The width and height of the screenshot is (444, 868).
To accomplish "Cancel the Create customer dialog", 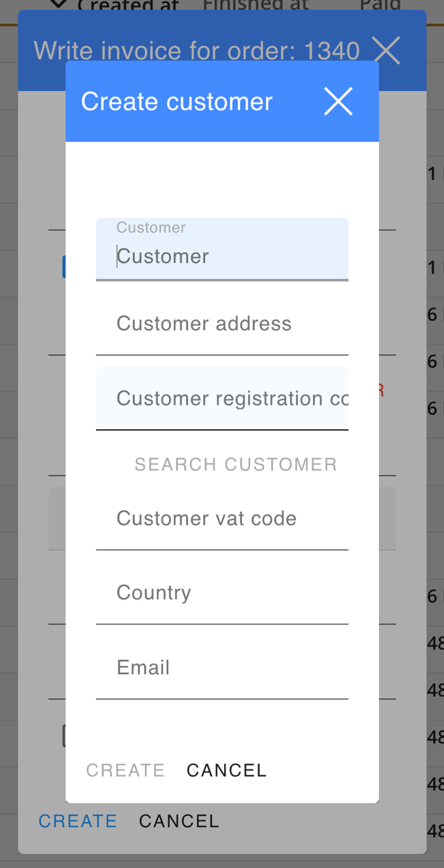I will [x=226, y=770].
